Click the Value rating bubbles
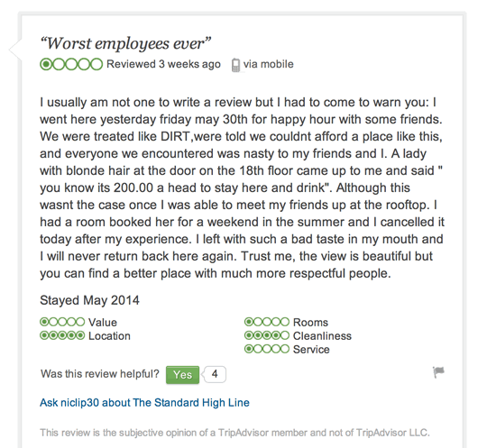This screenshot has height=448, width=478. (62, 322)
